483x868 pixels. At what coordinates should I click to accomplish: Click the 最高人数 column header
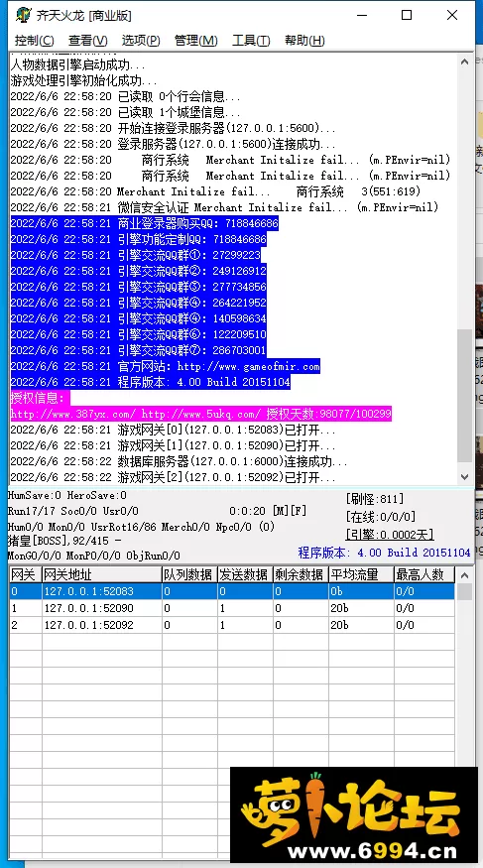(424, 574)
